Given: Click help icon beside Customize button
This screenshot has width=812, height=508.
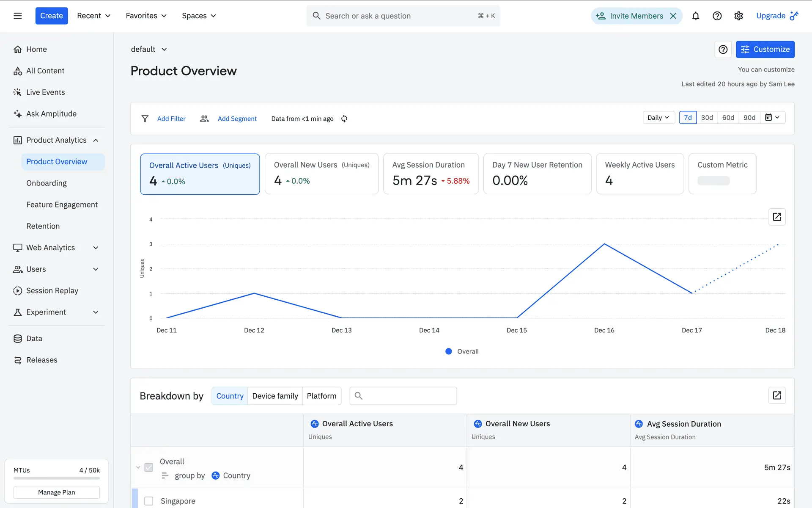Looking at the screenshot, I should [x=723, y=50].
